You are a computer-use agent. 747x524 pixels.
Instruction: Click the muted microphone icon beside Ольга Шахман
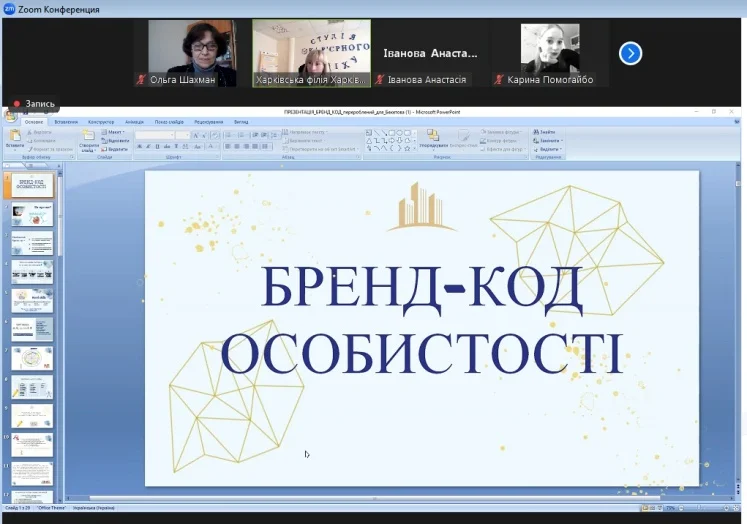[142, 80]
